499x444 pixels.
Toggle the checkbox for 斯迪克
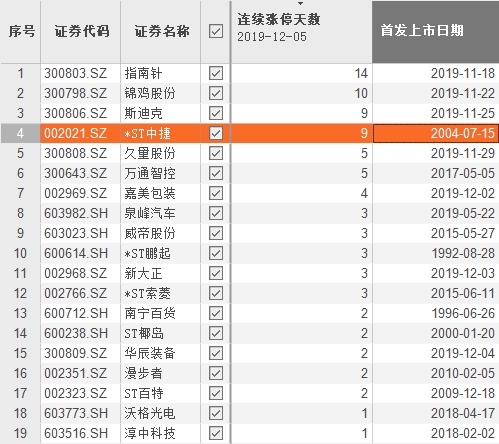point(216,113)
